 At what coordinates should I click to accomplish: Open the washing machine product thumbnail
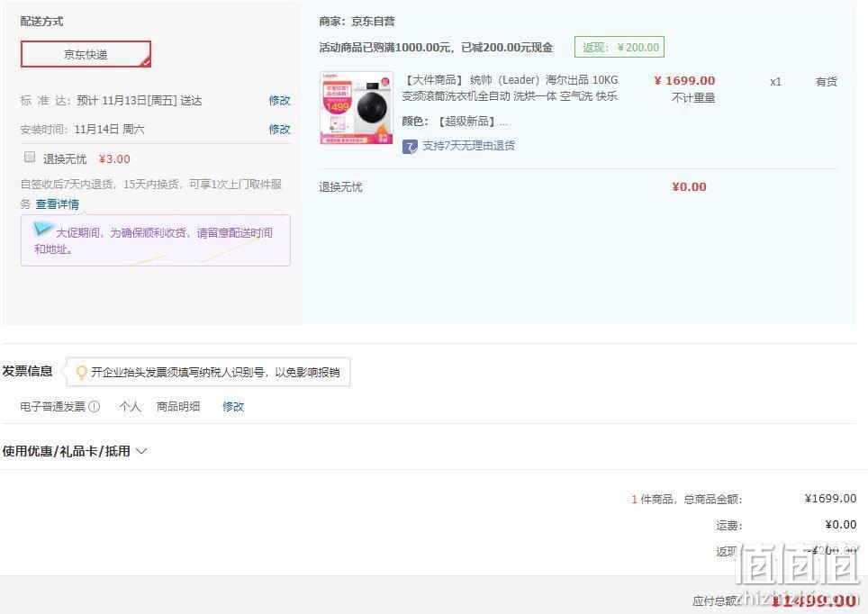coord(357,108)
